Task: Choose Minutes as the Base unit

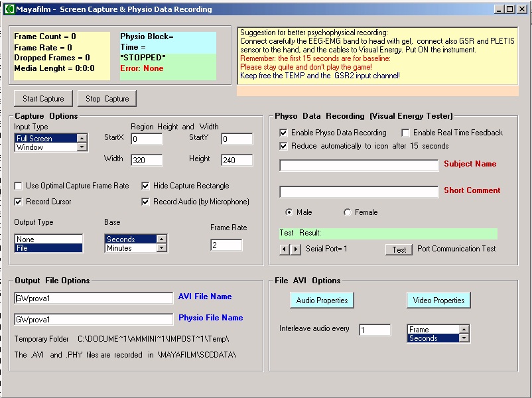Action: click(131, 248)
